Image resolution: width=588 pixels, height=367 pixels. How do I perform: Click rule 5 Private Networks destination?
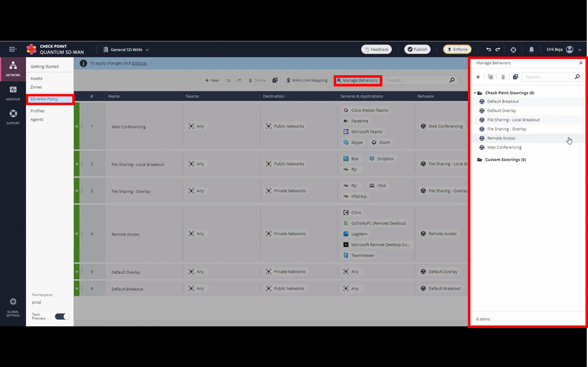click(x=286, y=272)
